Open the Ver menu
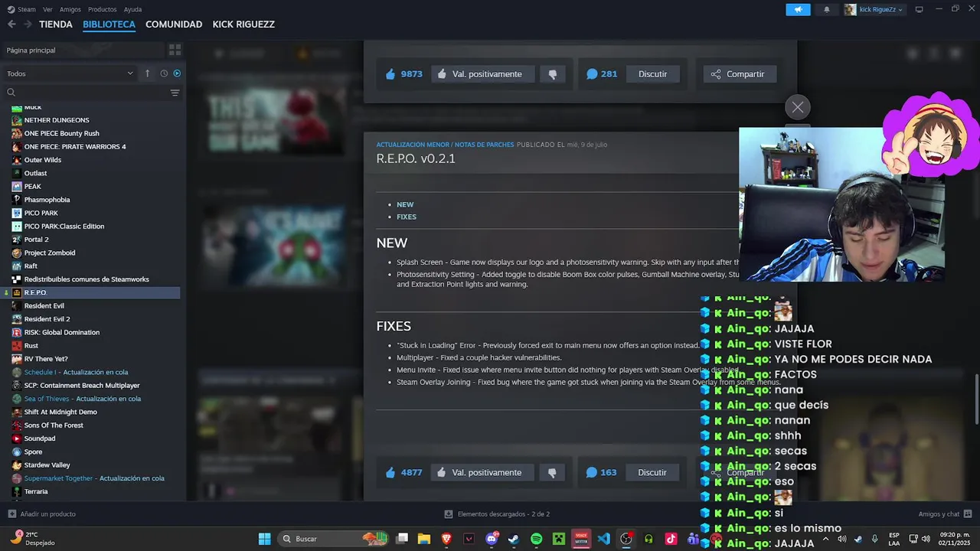 click(47, 9)
